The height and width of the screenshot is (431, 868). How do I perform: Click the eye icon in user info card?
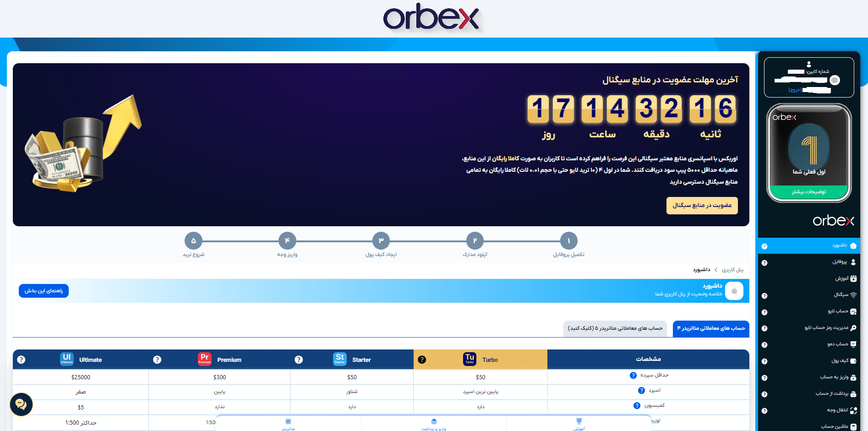coord(835,80)
